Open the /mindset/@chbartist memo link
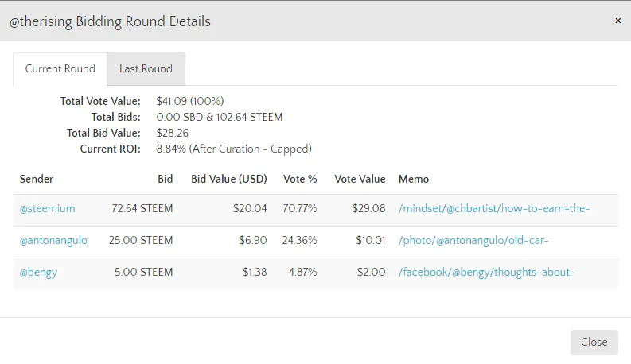631x364 pixels. (493, 209)
